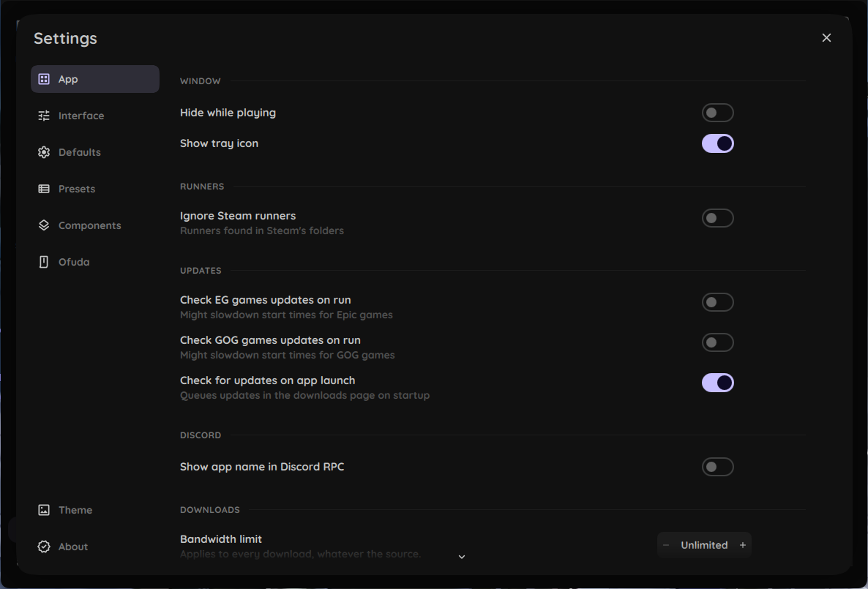Enable Check EG games updates on run
868x589 pixels.
point(717,302)
